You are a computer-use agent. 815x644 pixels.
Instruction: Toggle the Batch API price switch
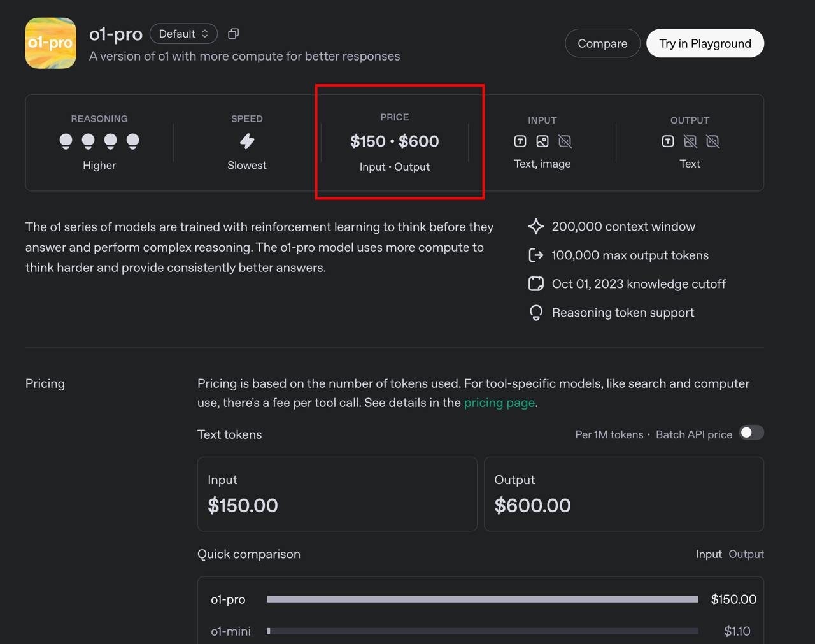pyautogui.click(x=751, y=433)
